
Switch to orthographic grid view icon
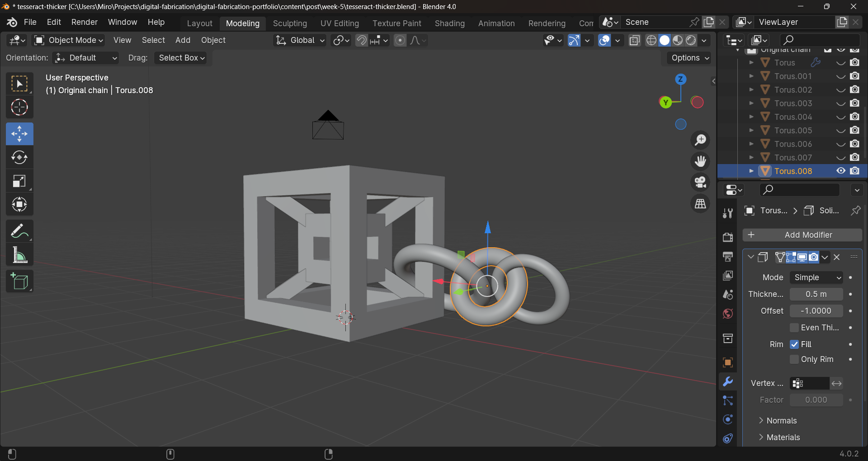[x=700, y=204]
